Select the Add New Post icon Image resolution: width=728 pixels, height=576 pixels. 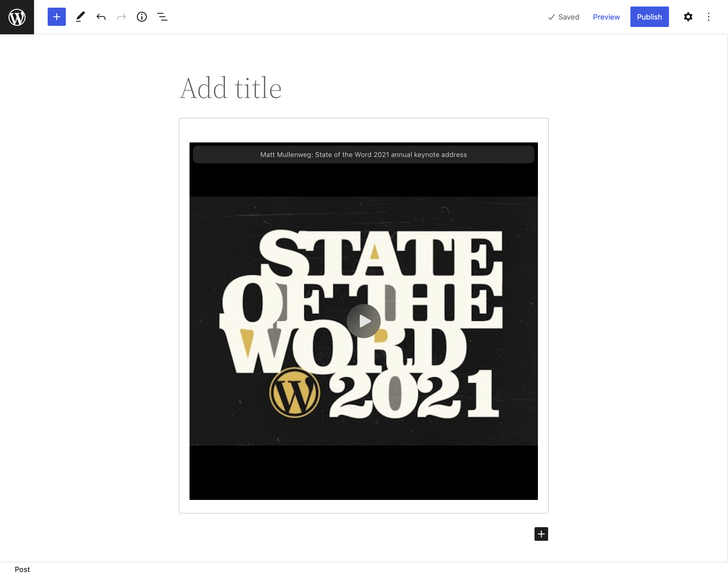point(57,16)
